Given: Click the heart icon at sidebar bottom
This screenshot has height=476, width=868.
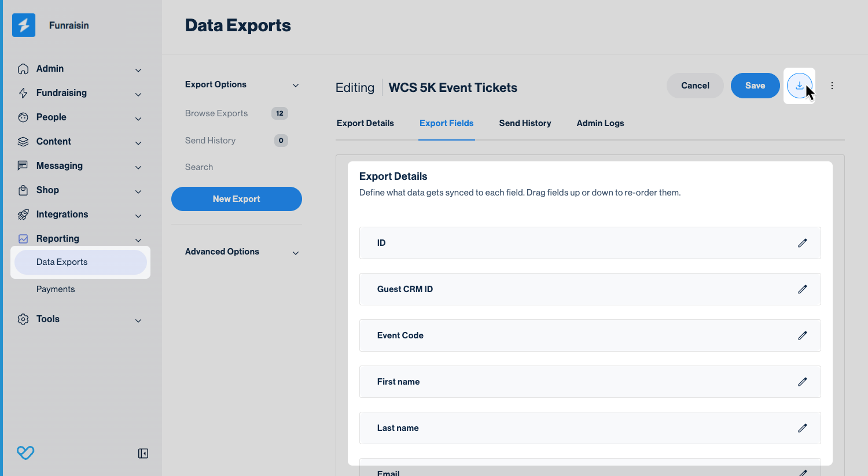Looking at the screenshot, I should [x=25, y=452].
